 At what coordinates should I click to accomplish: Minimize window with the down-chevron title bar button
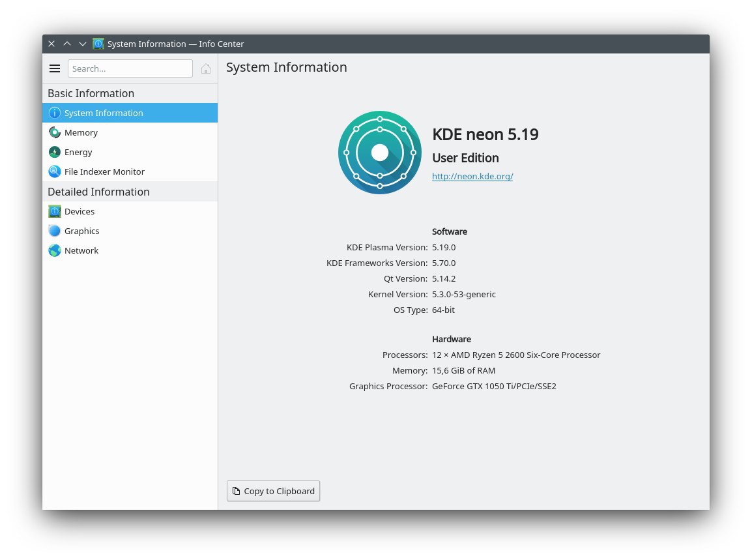click(83, 44)
